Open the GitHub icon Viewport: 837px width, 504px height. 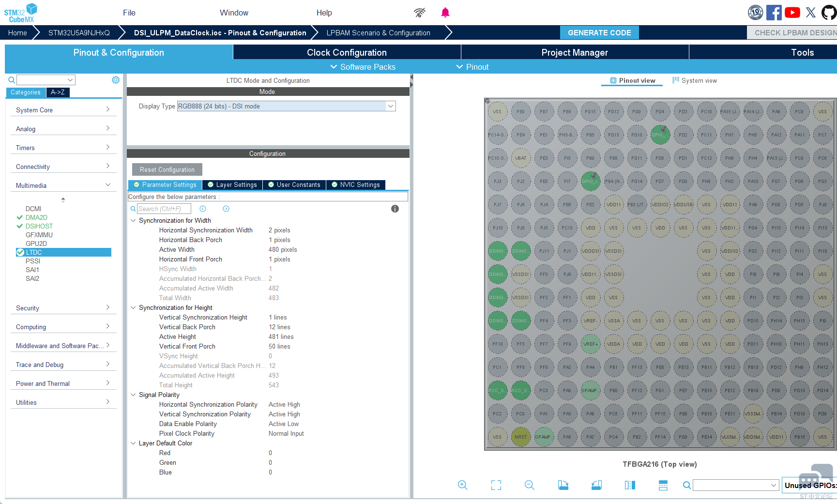coord(829,13)
